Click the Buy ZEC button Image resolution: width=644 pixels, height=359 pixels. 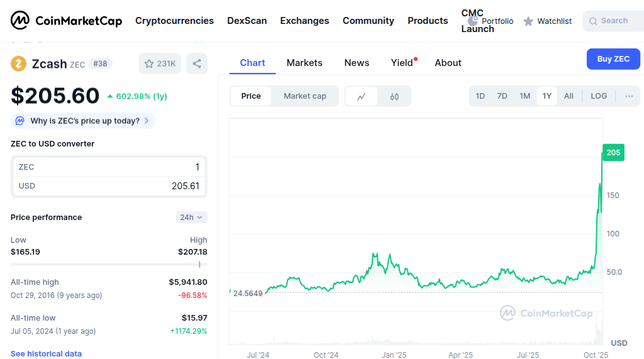(x=613, y=58)
